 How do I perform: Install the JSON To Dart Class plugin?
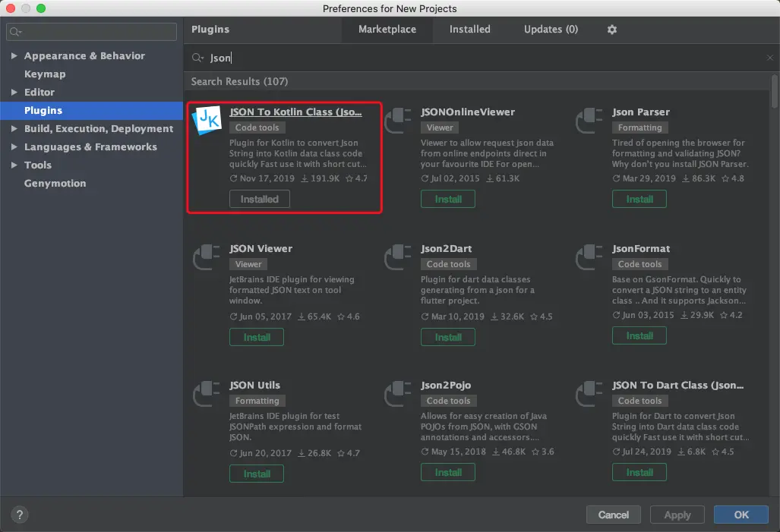pos(639,472)
